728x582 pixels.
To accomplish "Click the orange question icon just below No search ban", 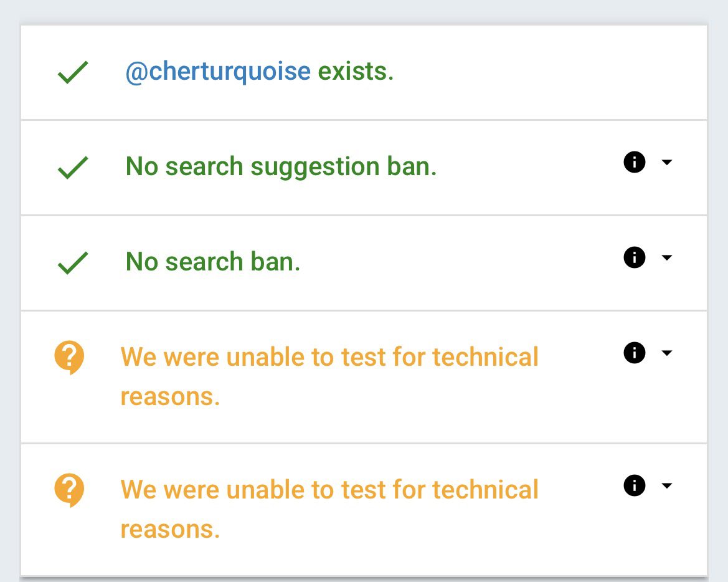I will pos(69,359).
